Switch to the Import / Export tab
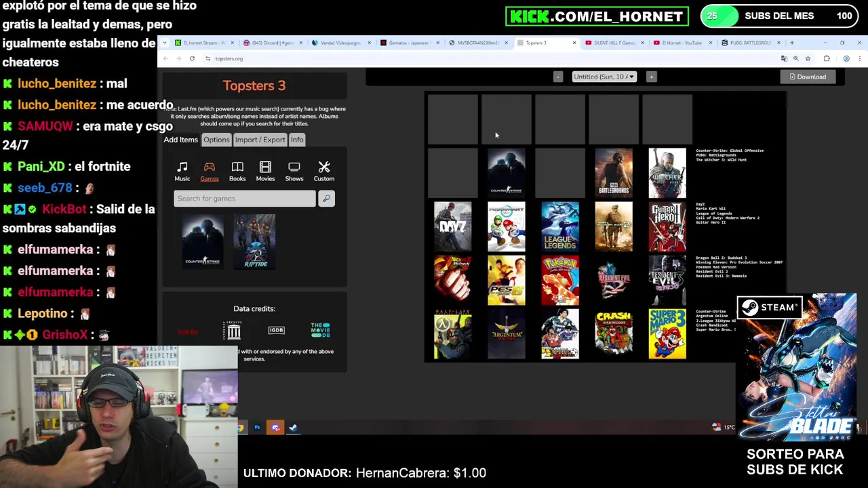 (260, 140)
